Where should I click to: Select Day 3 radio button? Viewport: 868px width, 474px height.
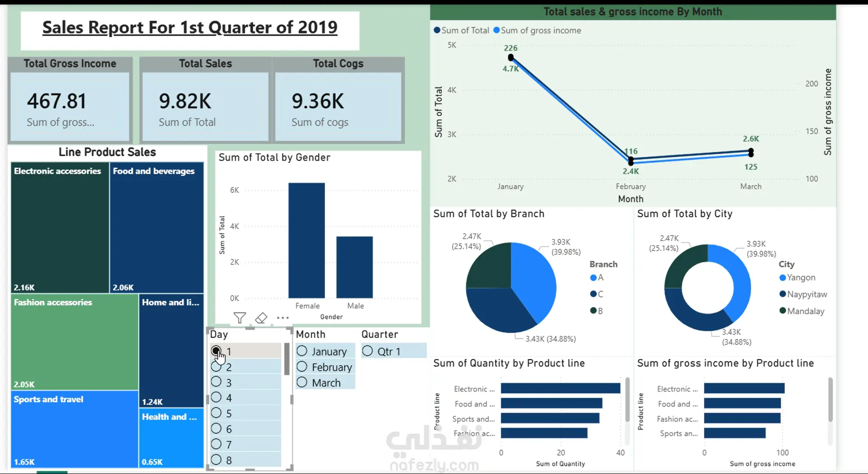coord(216,382)
